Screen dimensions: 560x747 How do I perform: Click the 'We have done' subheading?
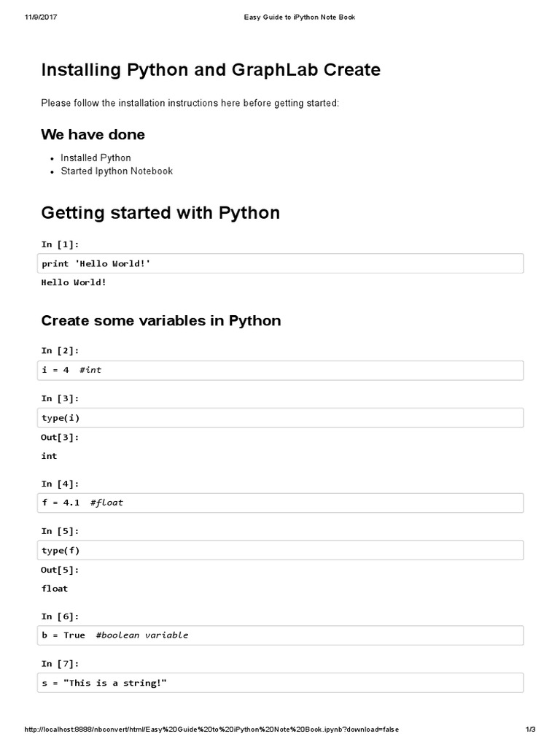point(93,134)
